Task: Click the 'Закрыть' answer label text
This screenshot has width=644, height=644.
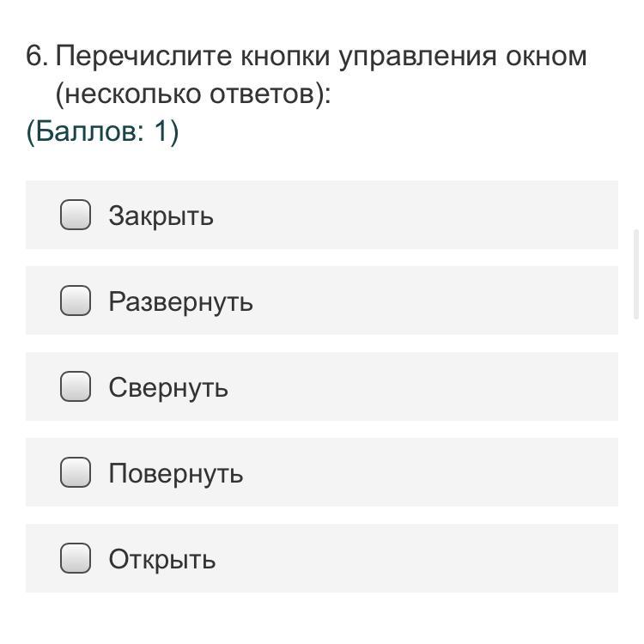Action: (161, 216)
